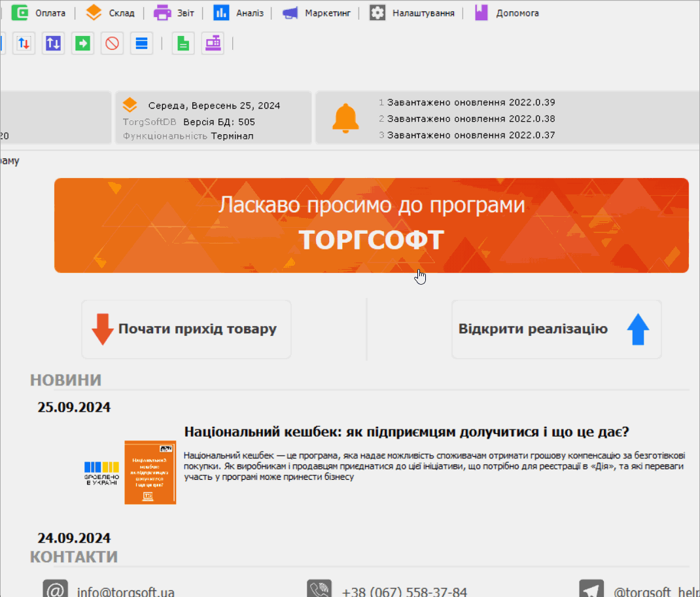Click the Telegram paper-plane icon
The image size is (700, 597).
[x=592, y=588]
